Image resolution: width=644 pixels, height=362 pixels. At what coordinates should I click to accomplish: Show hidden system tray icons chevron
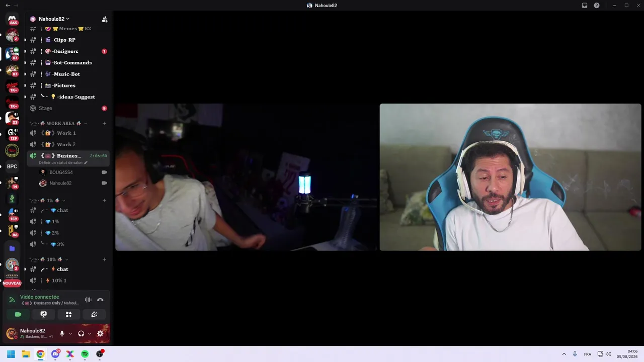564,354
